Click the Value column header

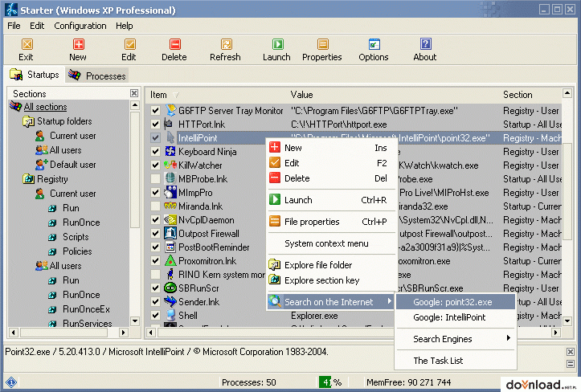[301, 95]
